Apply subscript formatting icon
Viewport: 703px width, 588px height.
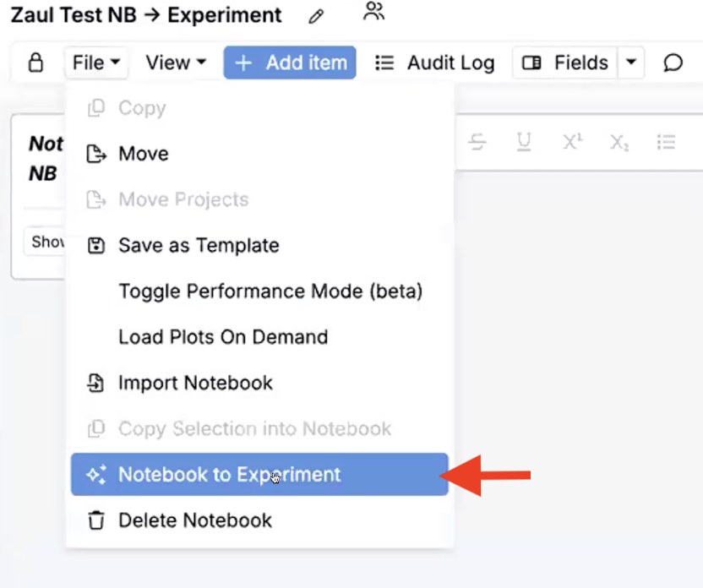[619, 143]
